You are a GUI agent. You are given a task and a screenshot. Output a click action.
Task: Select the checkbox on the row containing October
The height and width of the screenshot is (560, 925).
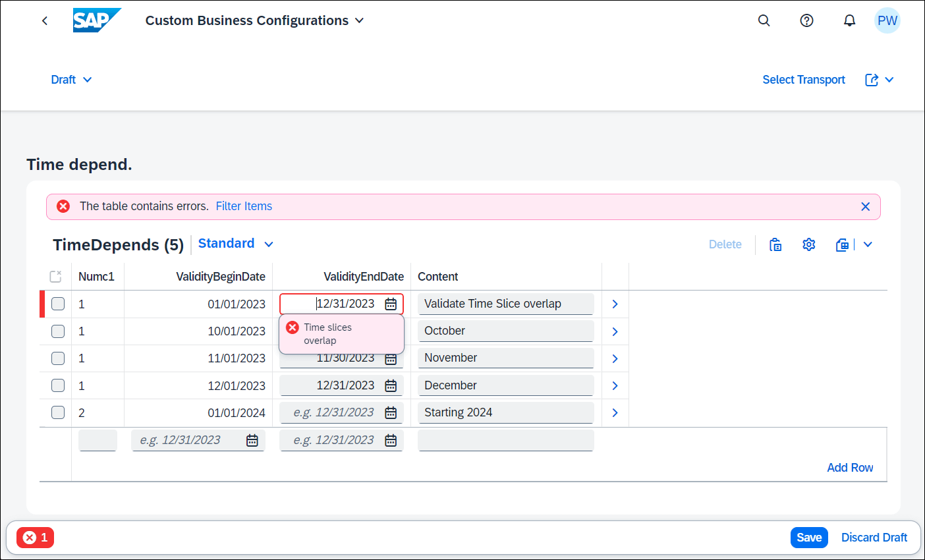pos(57,331)
